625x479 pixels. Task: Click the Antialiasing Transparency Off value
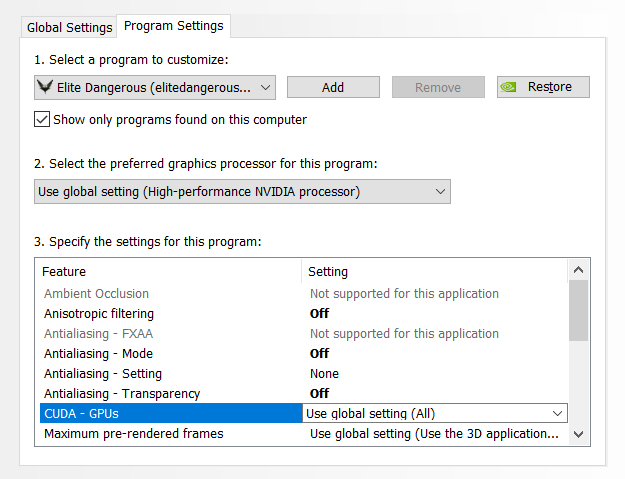click(x=319, y=393)
